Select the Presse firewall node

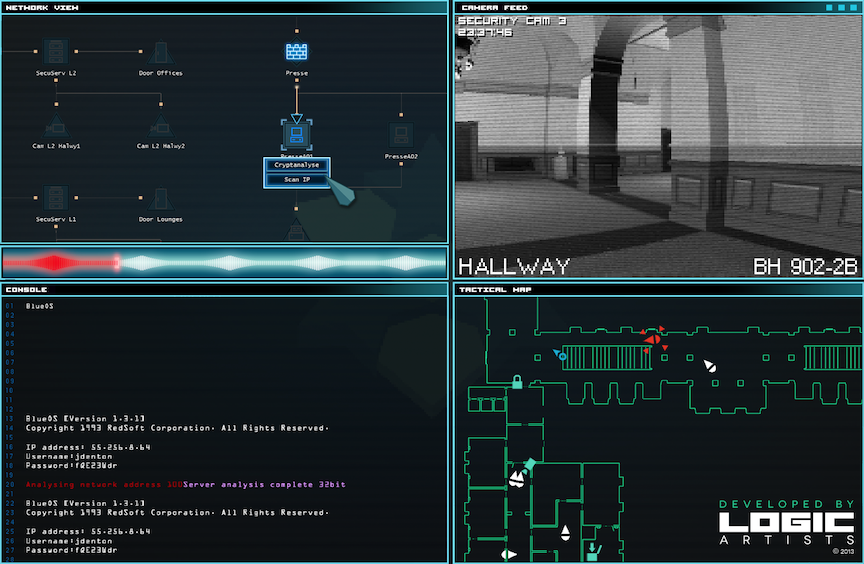[x=296, y=51]
